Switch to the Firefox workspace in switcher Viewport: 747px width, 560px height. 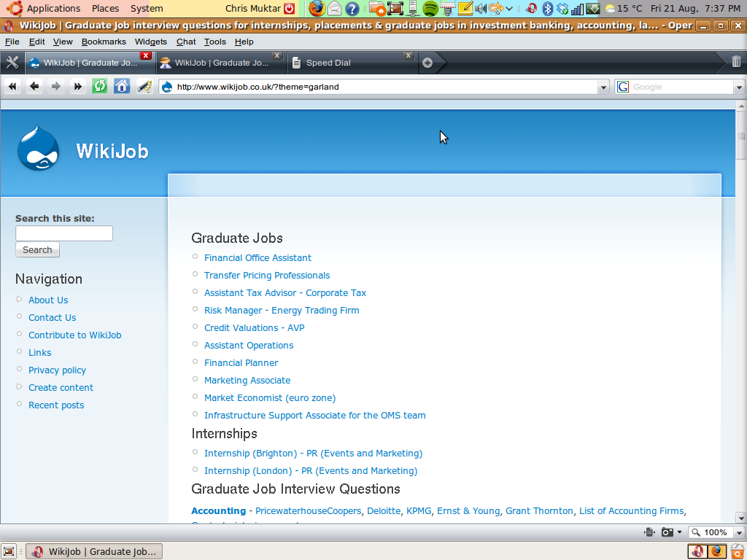[717, 551]
